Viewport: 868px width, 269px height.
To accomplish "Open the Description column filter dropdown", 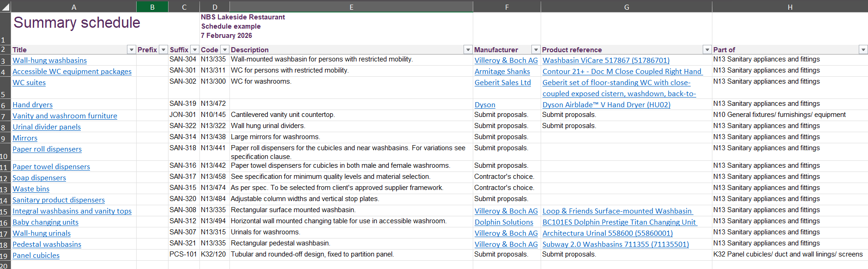I will pos(468,50).
